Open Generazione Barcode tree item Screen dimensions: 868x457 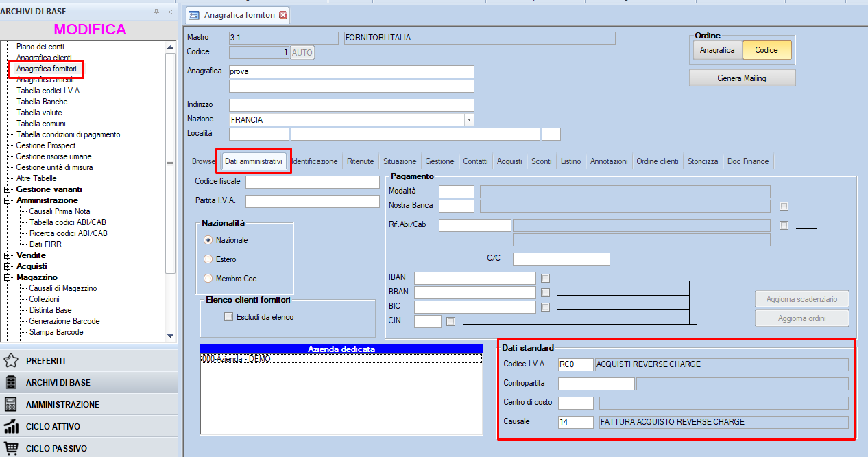(64, 321)
